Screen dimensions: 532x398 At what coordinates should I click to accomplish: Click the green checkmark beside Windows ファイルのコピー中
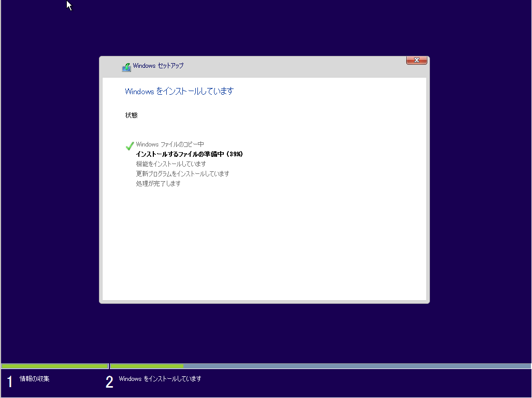(130, 146)
